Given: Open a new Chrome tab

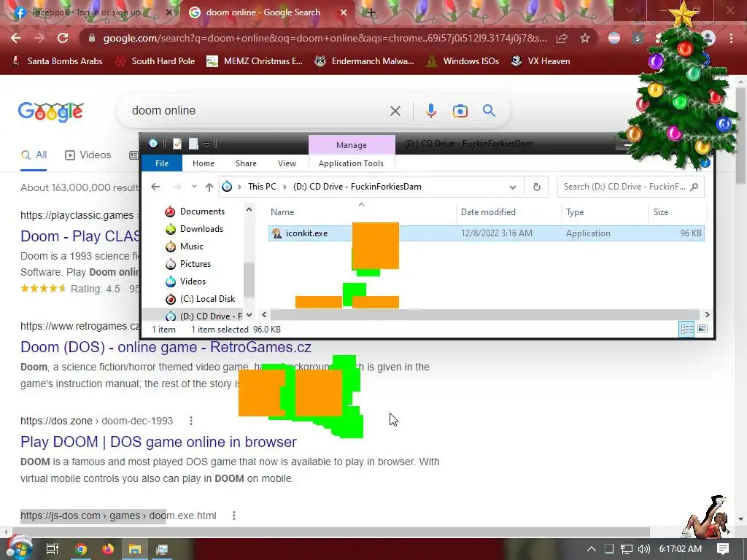Looking at the screenshot, I should click(x=371, y=12).
